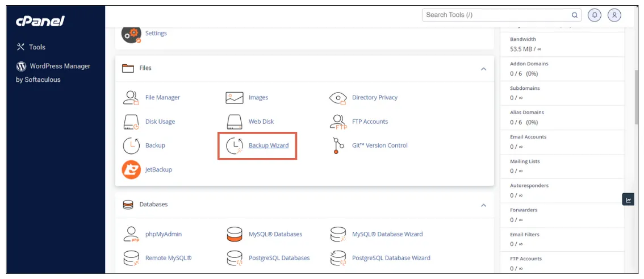Click the Databases section heading

[153, 205]
